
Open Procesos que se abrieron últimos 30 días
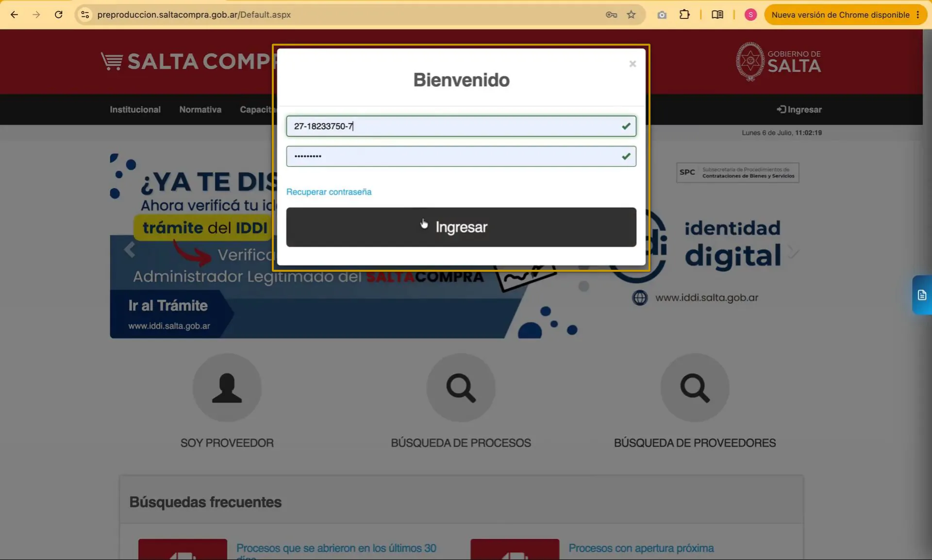click(336, 551)
